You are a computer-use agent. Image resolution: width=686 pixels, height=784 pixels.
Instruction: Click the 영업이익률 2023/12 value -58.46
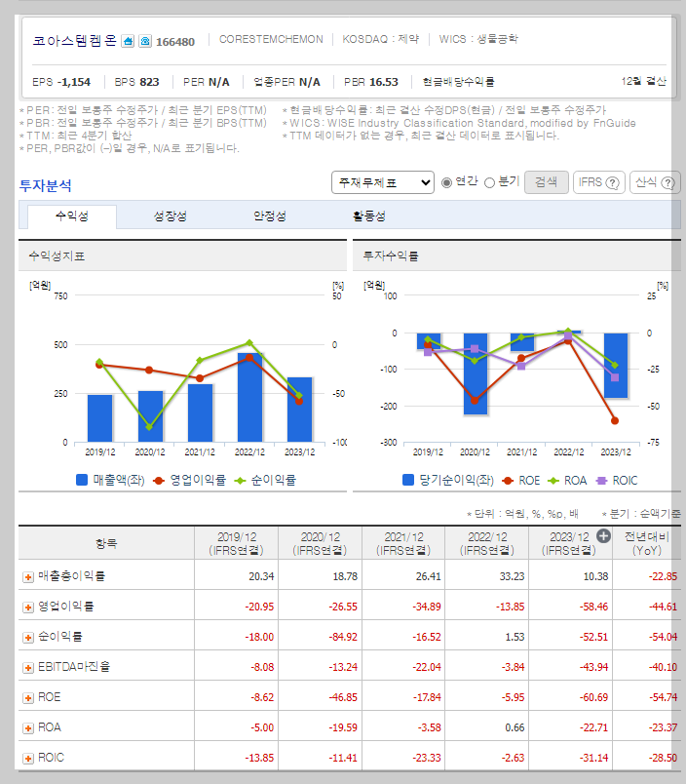point(593,607)
